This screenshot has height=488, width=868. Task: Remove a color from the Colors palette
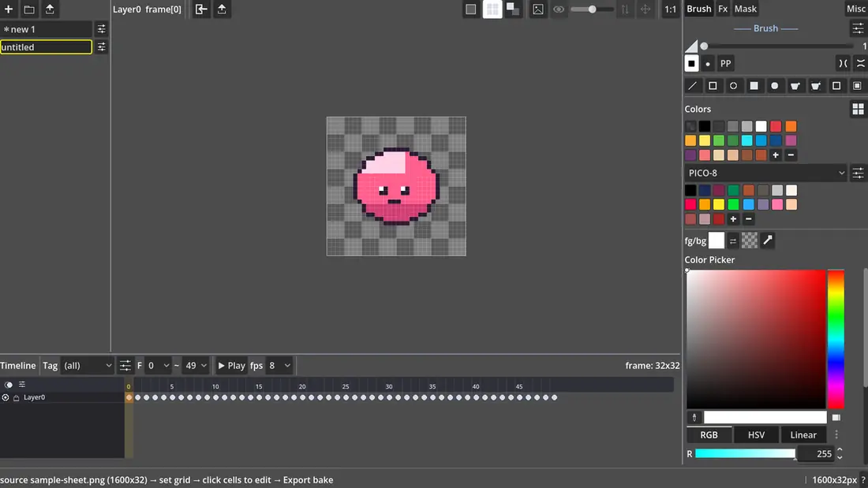pyautogui.click(x=791, y=155)
